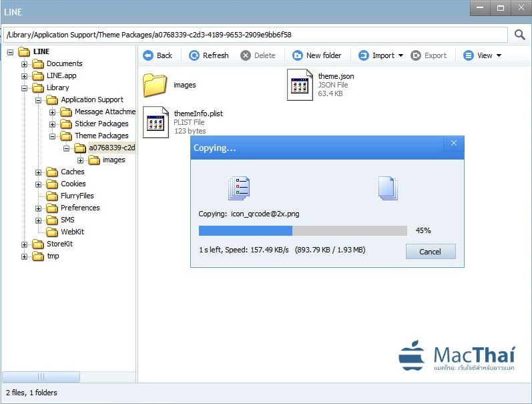
Task: Click the Back arrow icon in toolbar
Action: 148,55
